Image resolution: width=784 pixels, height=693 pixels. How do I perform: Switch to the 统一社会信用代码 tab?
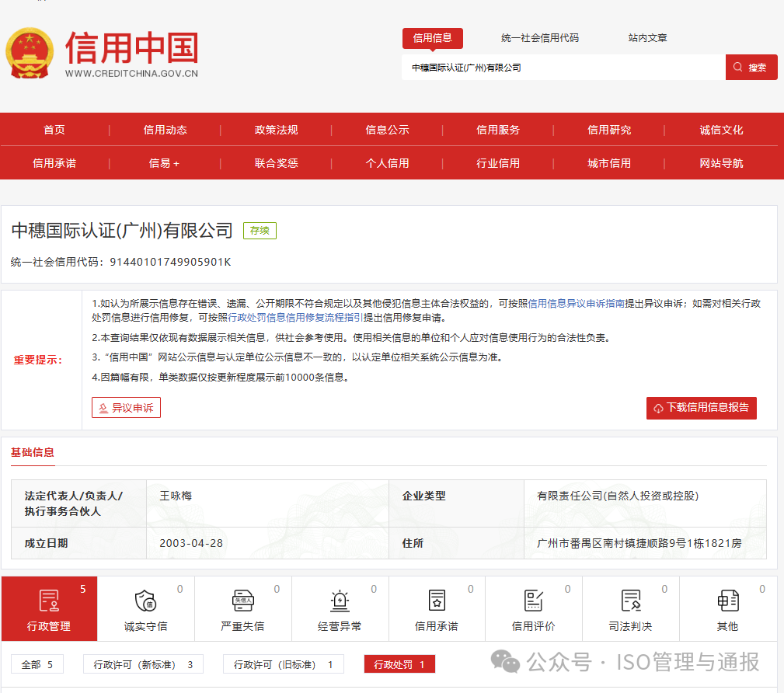539,37
